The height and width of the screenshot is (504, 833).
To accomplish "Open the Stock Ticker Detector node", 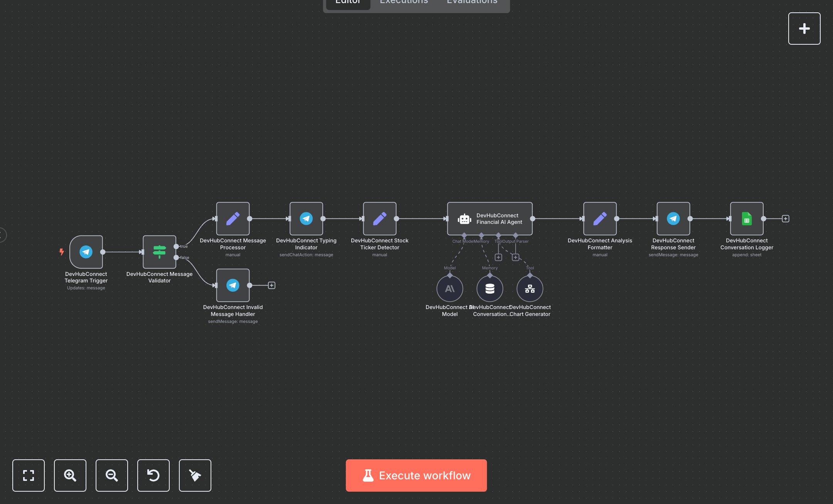I will click(x=379, y=218).
